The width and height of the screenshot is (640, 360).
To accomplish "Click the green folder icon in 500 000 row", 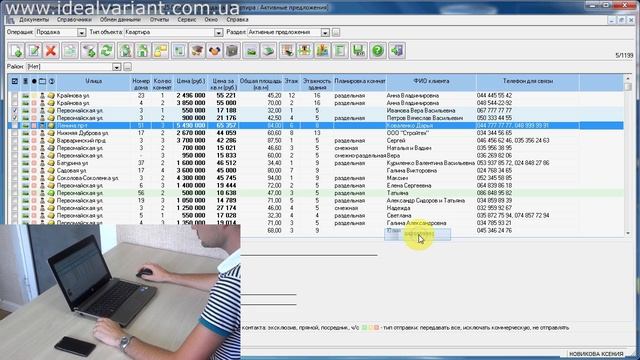I will pos(51,193).
